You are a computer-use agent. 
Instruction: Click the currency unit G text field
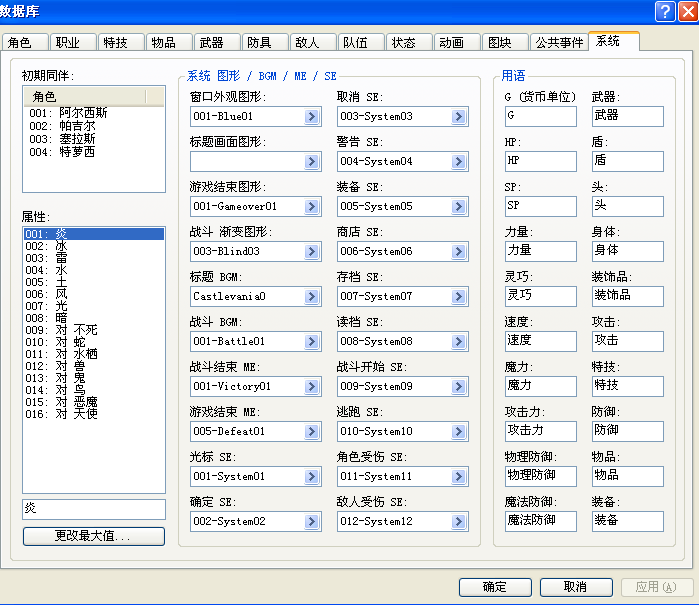pyautogui.click(x=540, y=116)
